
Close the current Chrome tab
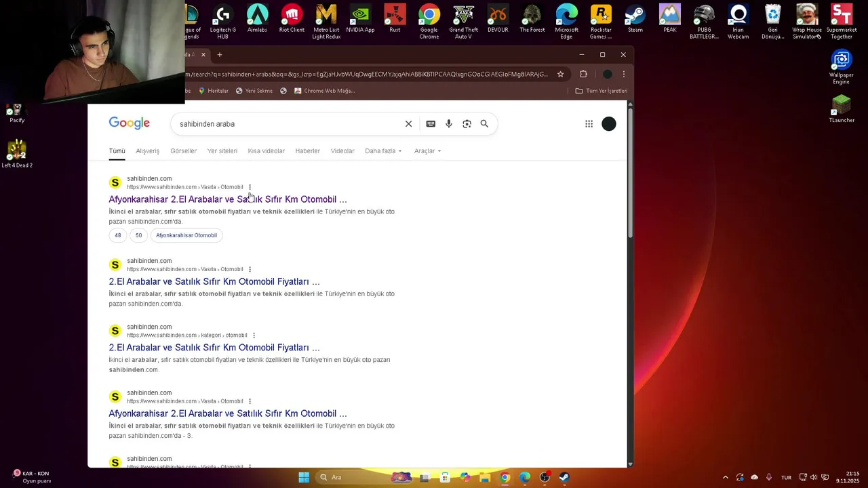pyautogui.click(x=203, y=55)
